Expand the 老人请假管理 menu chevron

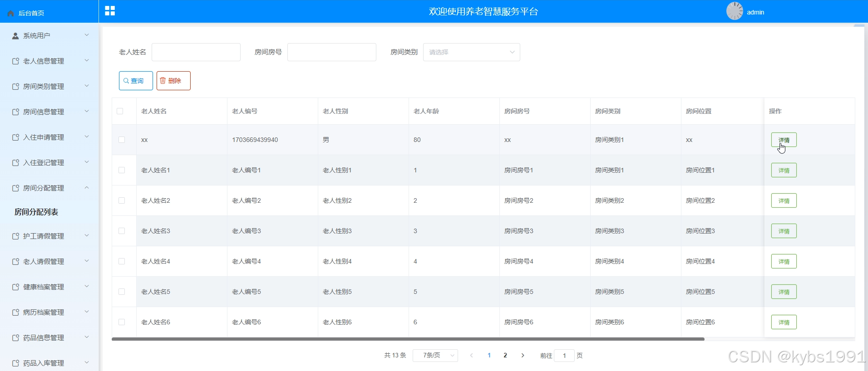click(x=87, y=261)
